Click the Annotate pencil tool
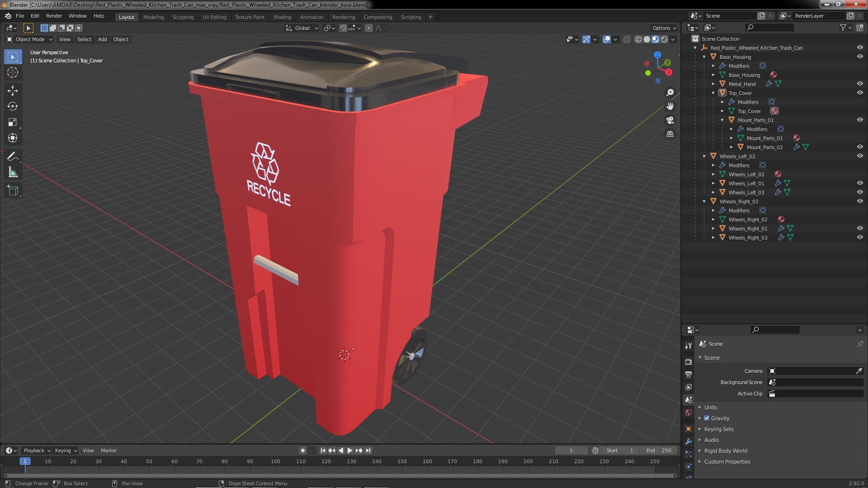The width and height of the screenshot is (868, 488). (x=13, y=156)
